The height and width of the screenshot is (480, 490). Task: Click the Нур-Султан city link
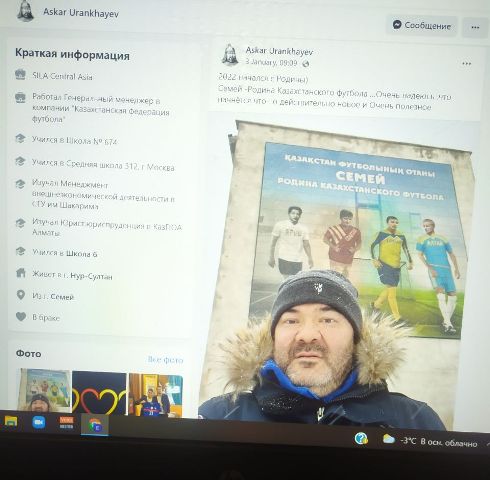(x=91, y=276)
